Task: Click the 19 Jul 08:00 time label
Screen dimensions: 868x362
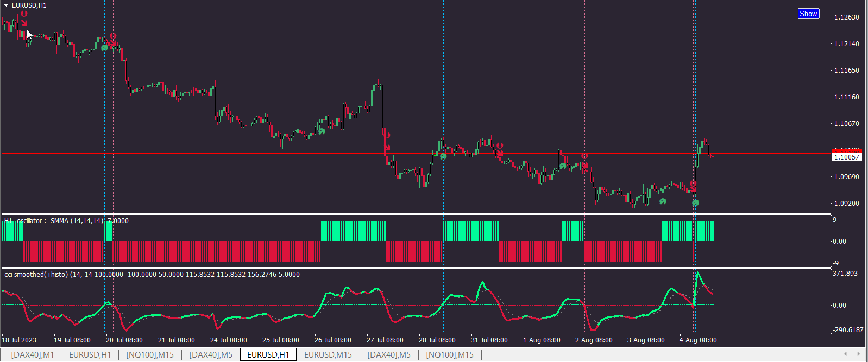Action: [x=72, y=340]
